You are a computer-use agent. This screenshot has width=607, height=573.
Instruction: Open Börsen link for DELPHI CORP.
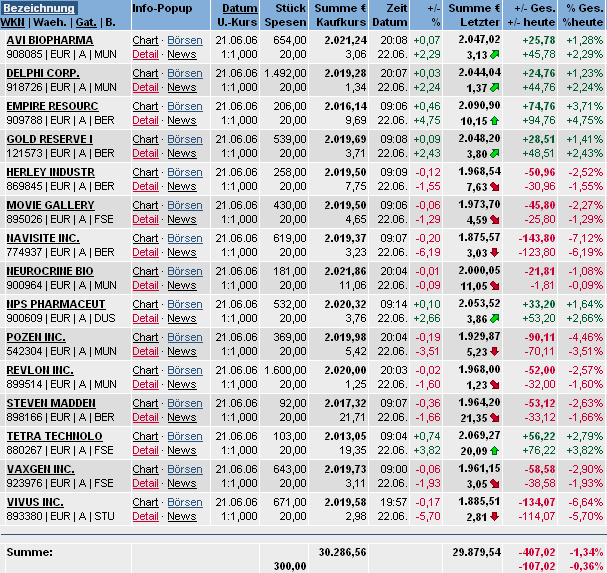185,73
